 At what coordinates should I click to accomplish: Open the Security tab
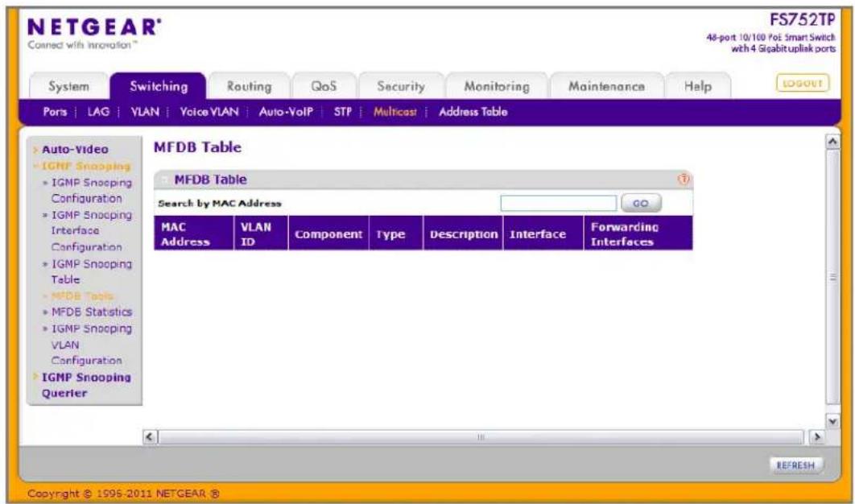pyautogui.click(x=401, y=87)
